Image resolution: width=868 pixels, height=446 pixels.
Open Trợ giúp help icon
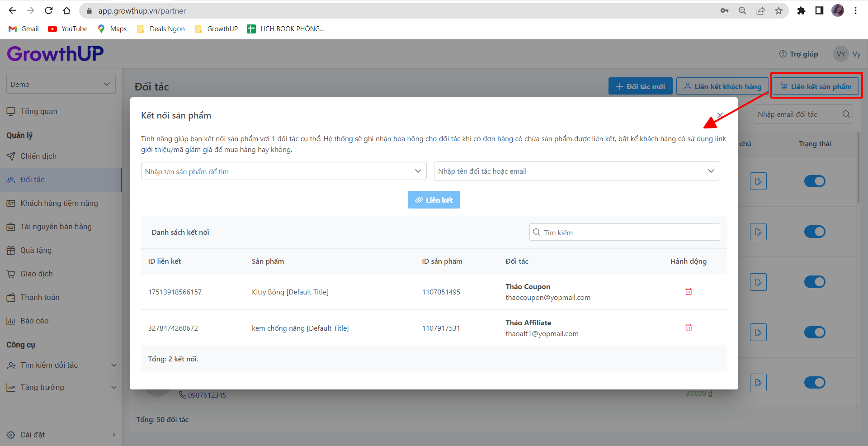(783, 54)
